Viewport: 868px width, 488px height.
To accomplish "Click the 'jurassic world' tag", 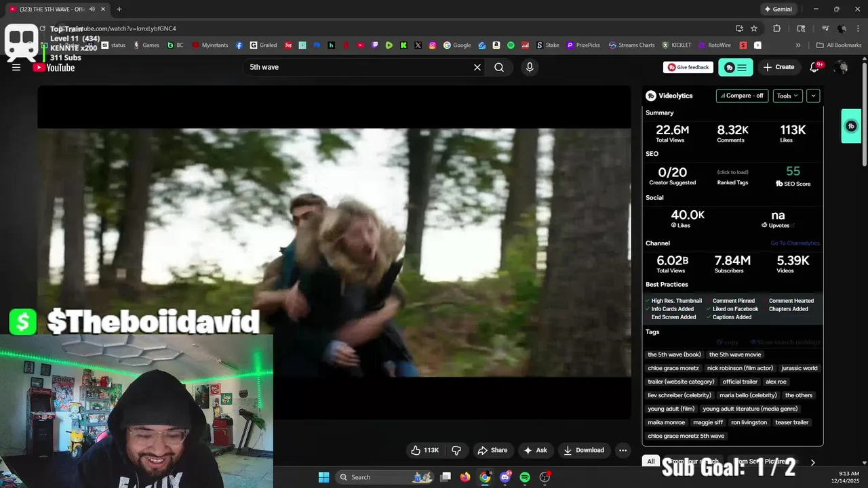I will click(800, 368).
